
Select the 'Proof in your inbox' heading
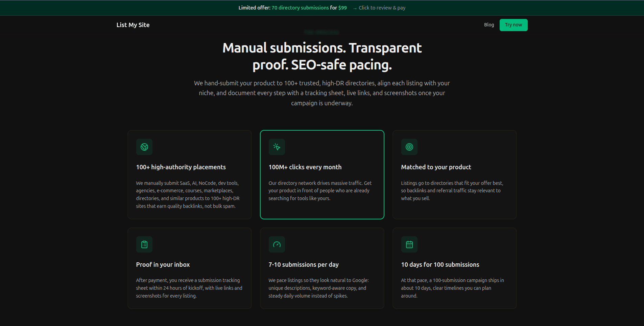click(163, 264)
